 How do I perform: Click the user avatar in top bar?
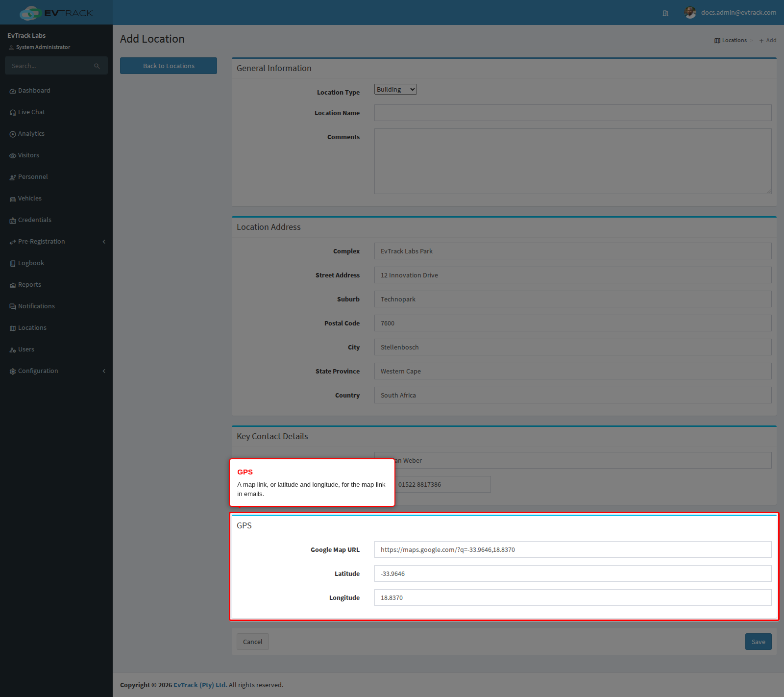[690, 12]
